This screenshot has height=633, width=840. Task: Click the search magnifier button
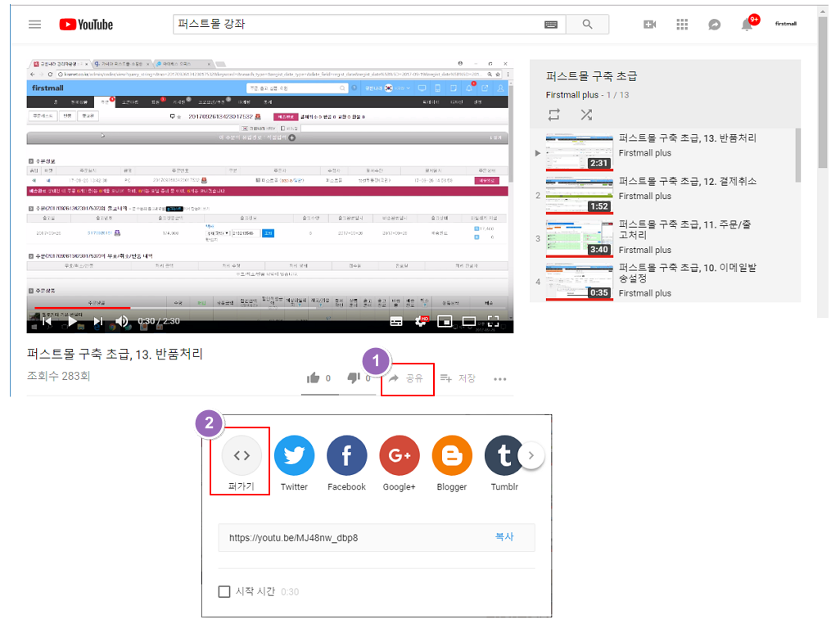(587, 24)
